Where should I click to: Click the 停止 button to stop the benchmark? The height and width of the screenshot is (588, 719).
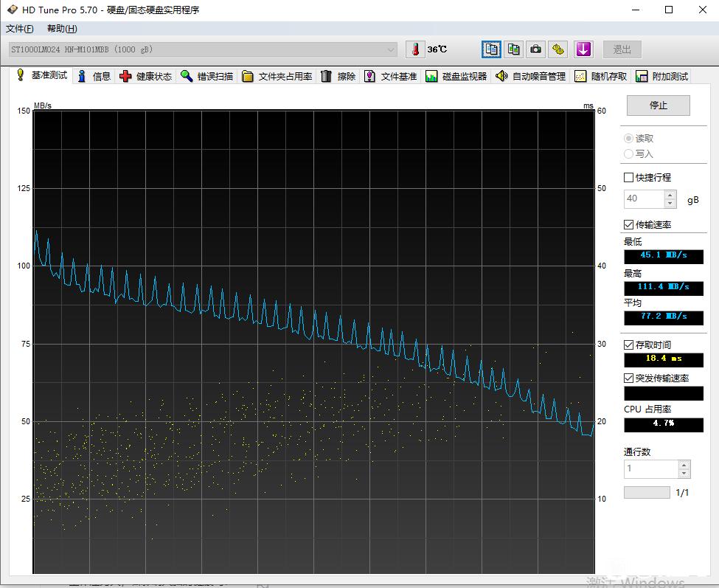coord(658,106)
